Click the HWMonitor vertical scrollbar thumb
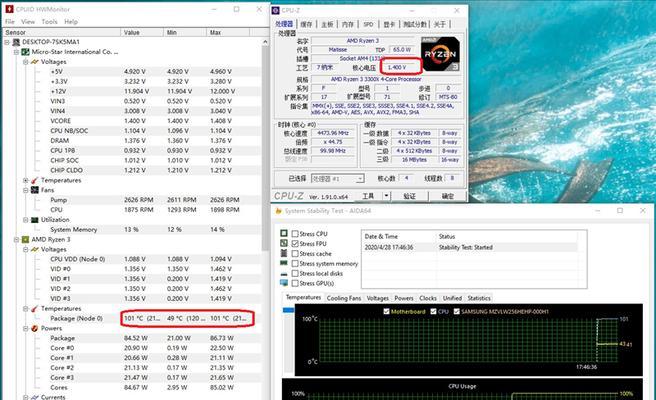656x400 pixels. pyautogui.click(x=265, y=149)
